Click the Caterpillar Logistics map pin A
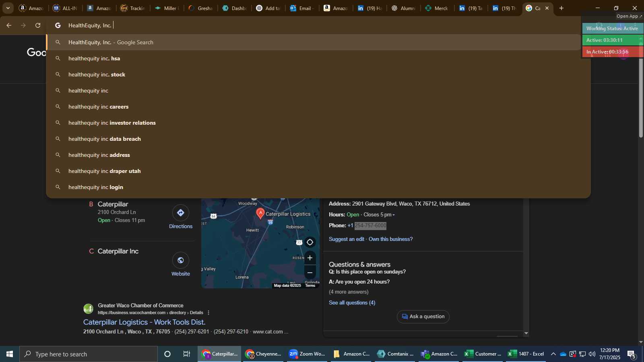The image size is (644, 362). [x=260, y=214]
